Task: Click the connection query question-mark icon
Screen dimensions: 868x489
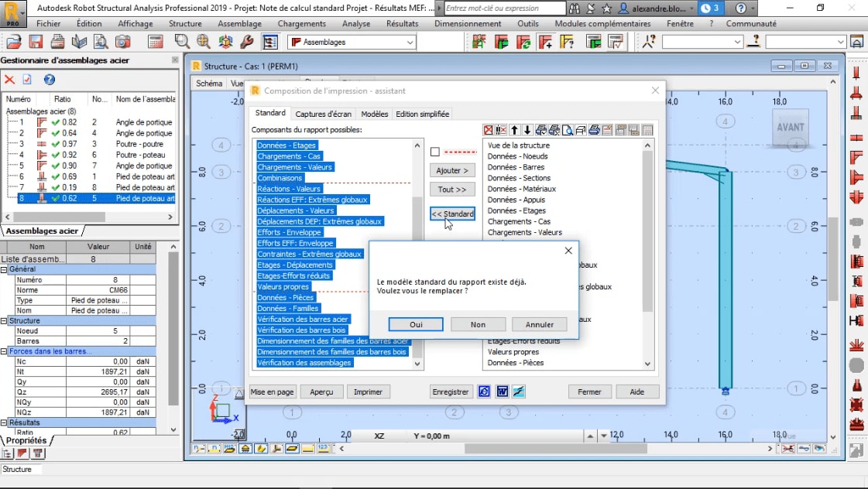Action: click(x=567, y=42)
